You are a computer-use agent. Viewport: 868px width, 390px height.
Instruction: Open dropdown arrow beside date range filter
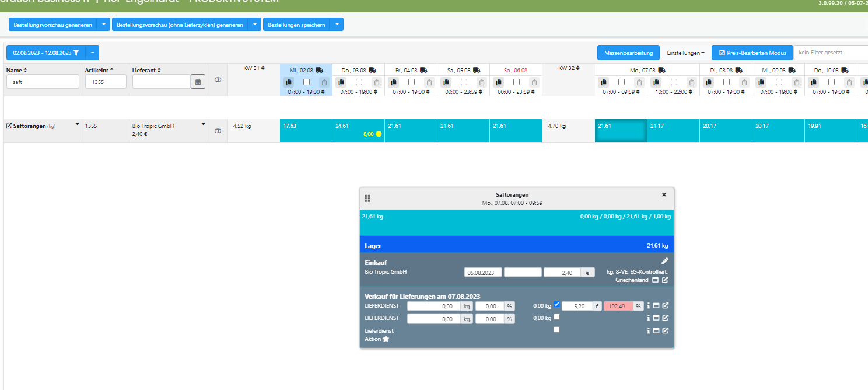tap(92, 53)
